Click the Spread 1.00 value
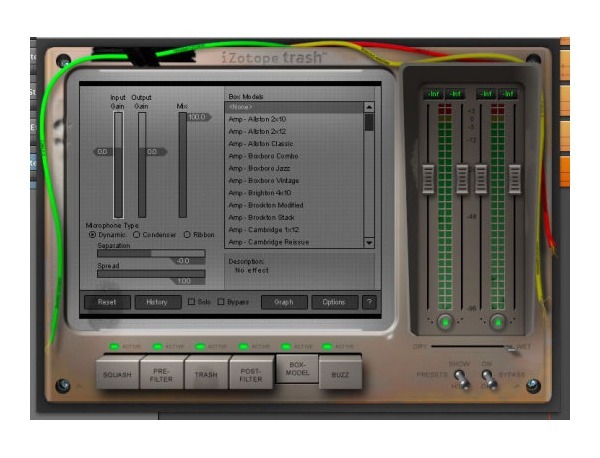 186,281
